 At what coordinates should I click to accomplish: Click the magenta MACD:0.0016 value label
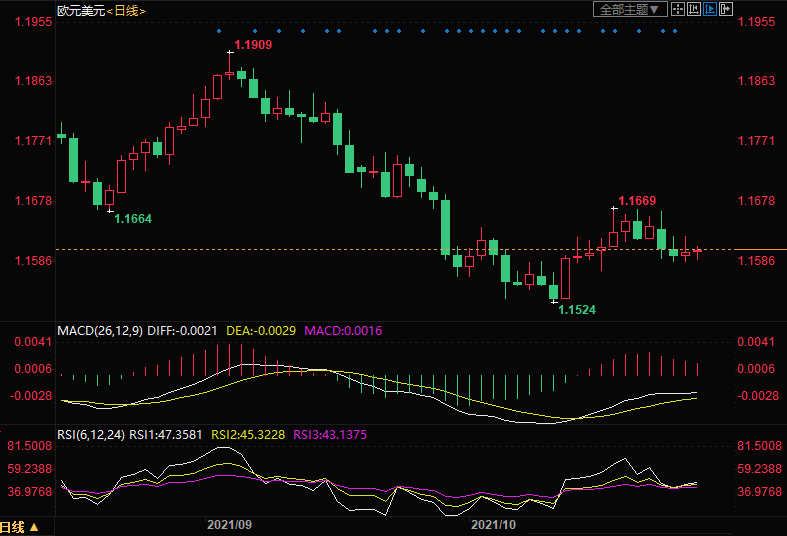pyautogui.click(x=343, y=330)
